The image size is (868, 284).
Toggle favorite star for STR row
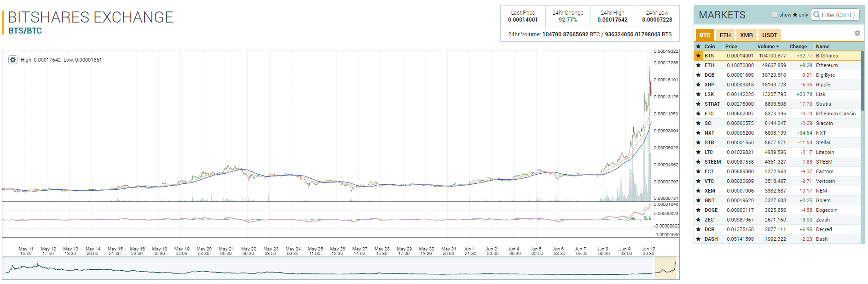click(698, 142)
